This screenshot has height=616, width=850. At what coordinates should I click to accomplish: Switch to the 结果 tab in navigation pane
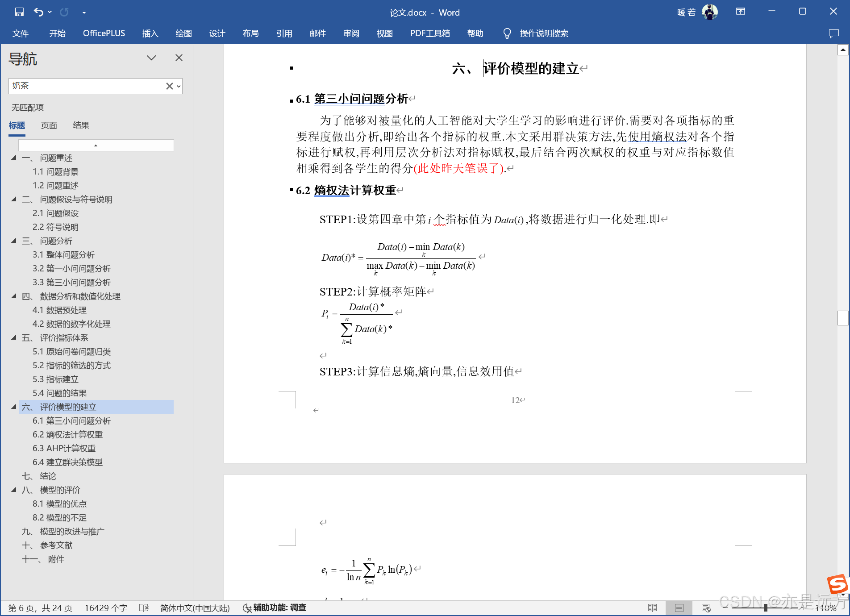coord(81,125)
